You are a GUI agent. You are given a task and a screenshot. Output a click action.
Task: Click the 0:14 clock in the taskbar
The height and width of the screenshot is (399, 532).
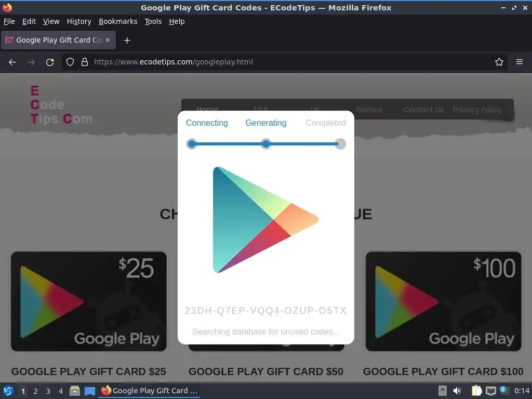click(522, 391)
